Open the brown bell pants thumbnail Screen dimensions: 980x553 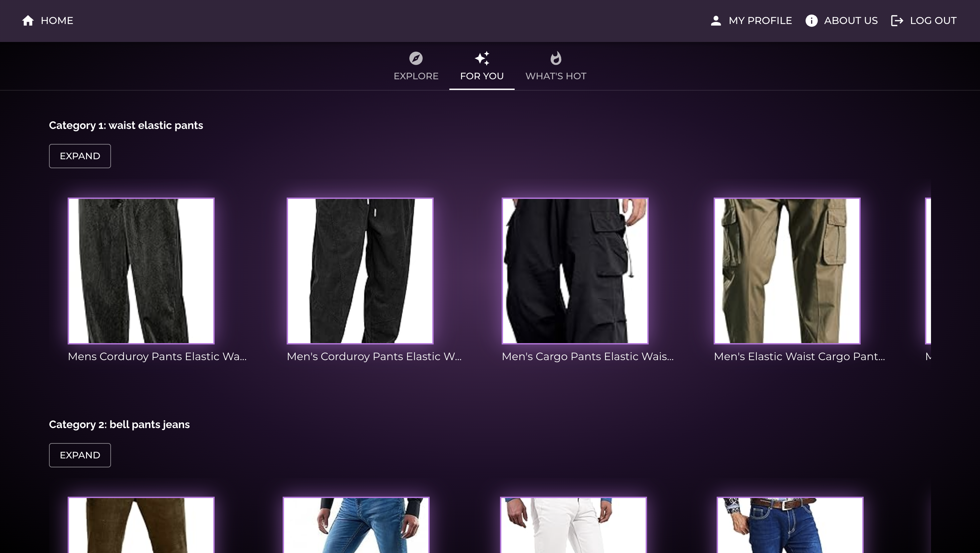[x=141, y=525]
